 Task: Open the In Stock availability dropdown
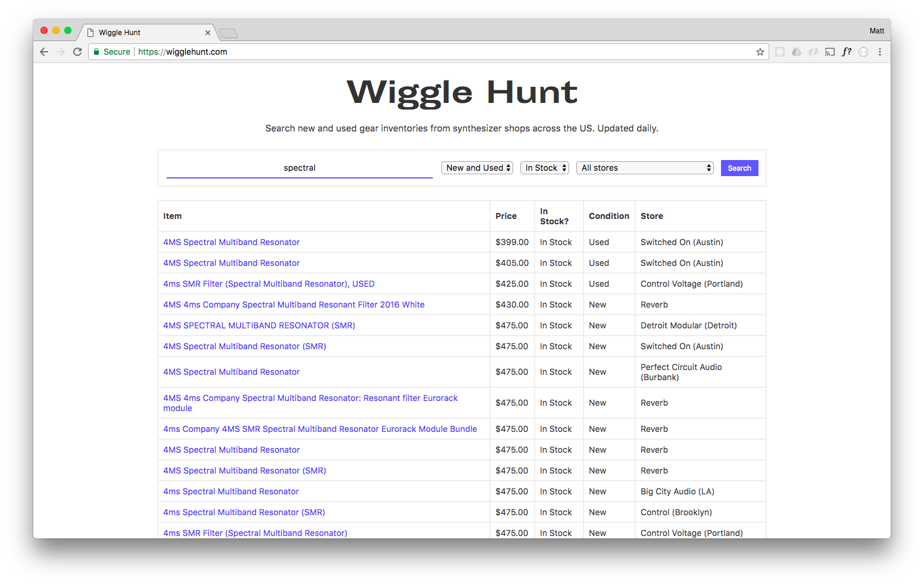click(x=544, y=168)
